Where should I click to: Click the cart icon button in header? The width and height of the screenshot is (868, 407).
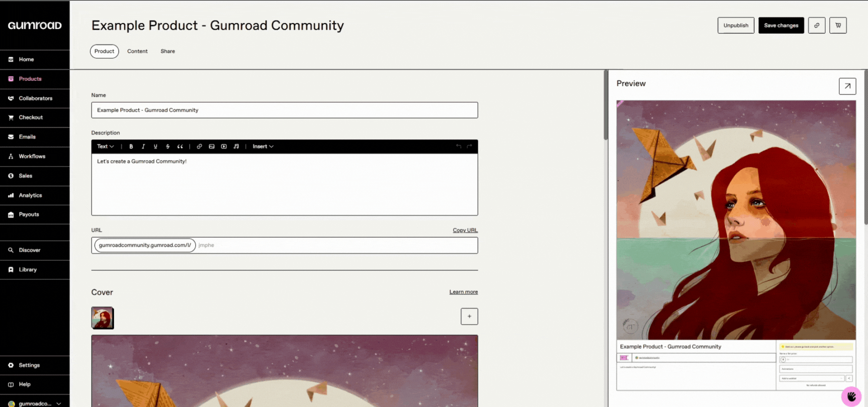click(x=838, y=25)
